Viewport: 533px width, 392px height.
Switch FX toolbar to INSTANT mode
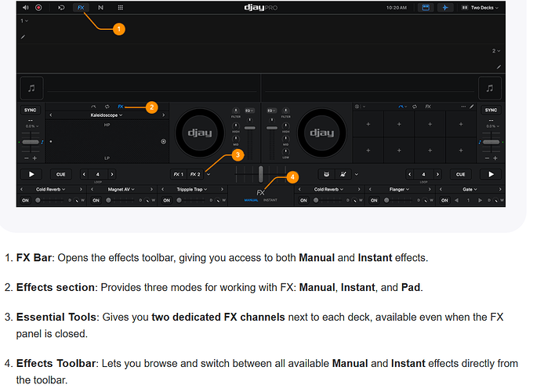pyautogui.click(x=270, y=200)
